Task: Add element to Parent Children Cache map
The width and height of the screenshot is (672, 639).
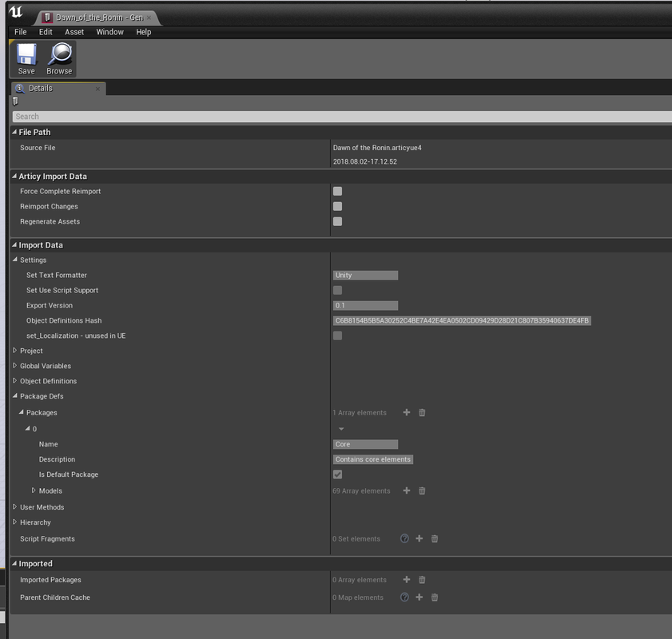Action: point(420,597)
